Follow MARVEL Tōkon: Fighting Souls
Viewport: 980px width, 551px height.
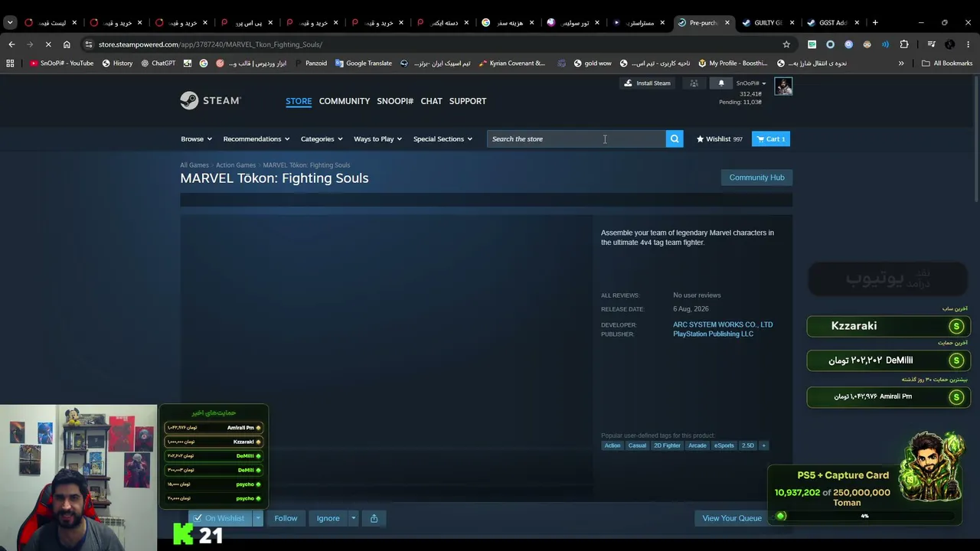(x=286, y=518)
